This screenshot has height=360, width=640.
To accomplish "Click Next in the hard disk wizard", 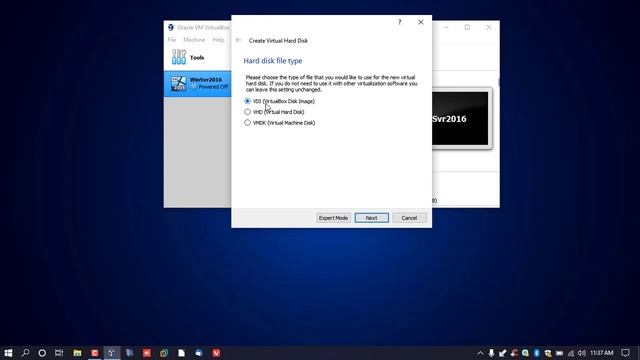I will (x=371, y=218).
